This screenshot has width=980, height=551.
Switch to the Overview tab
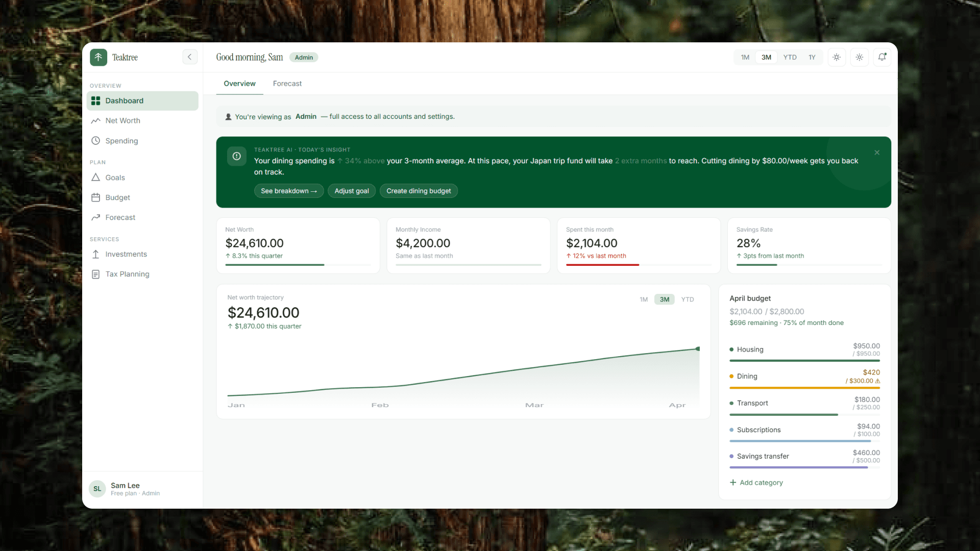coord(240,84)
